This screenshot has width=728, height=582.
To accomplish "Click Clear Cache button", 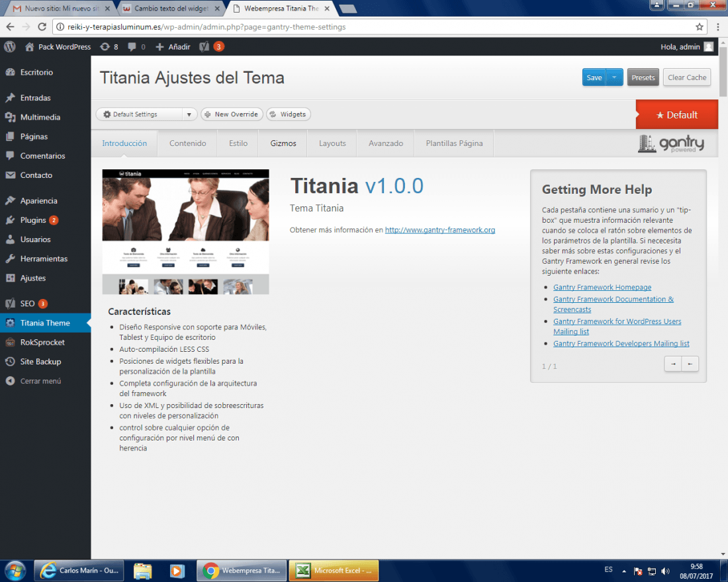I will pos(687,77).
